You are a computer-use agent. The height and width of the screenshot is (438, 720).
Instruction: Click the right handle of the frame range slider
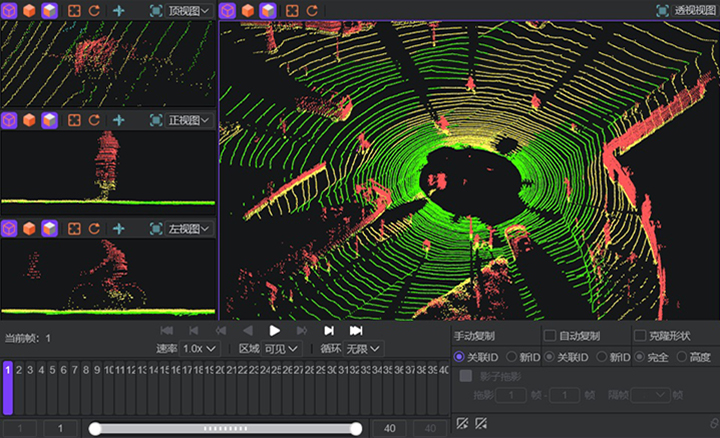point(356,429)
